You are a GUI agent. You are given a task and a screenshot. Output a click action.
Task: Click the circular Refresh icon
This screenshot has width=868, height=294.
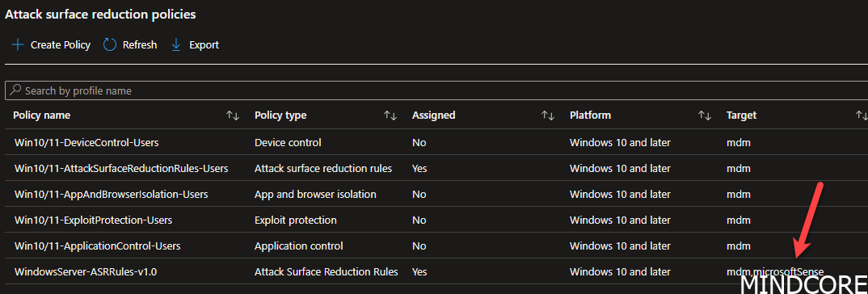coord(110,45)
